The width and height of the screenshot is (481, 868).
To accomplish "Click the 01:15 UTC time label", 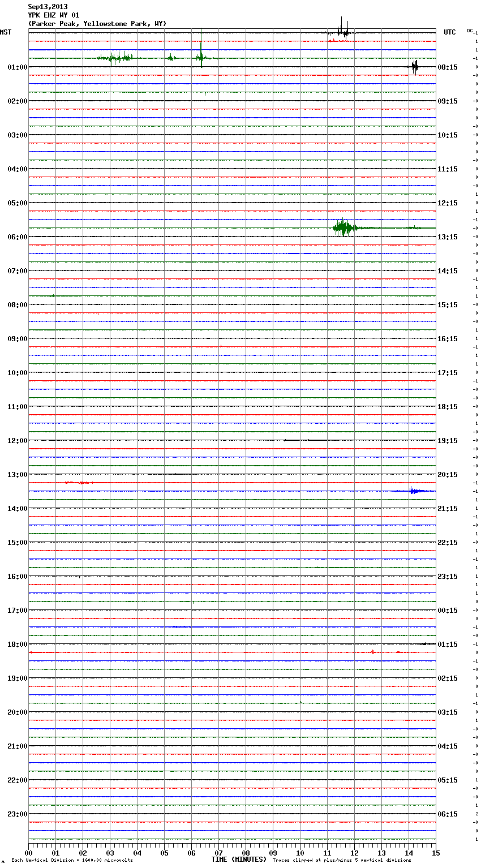I will tap(448, 644).
